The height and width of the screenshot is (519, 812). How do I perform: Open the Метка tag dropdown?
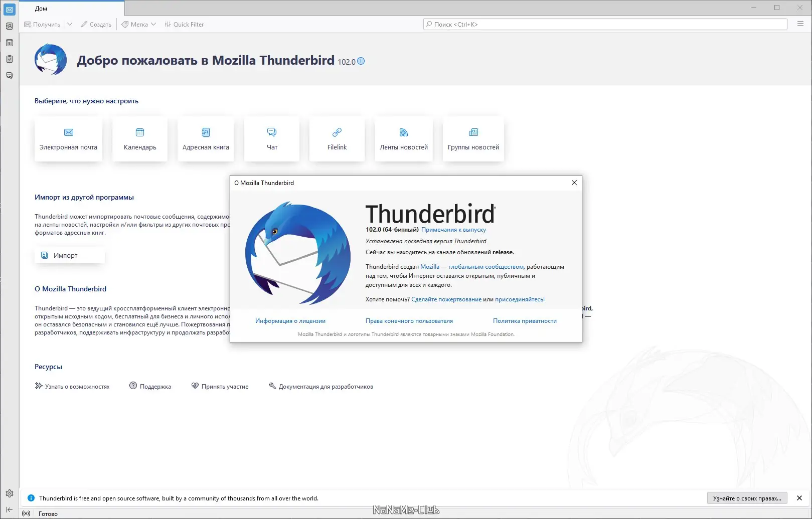tap(139, 24)
